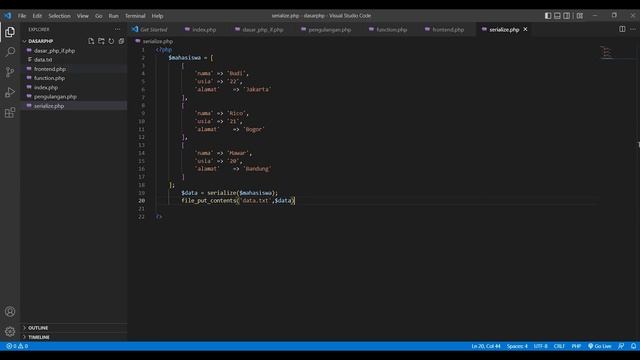Open function.php in Explorer
The height and width of the screenshot is (360, 640).
(x=49, y=78)
